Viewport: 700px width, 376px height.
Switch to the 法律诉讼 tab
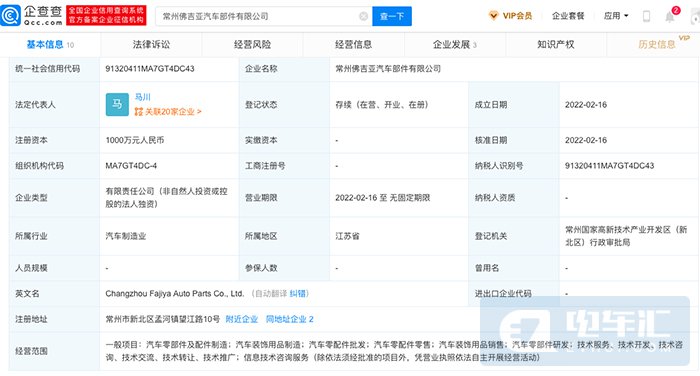click(x=151, y=44)
